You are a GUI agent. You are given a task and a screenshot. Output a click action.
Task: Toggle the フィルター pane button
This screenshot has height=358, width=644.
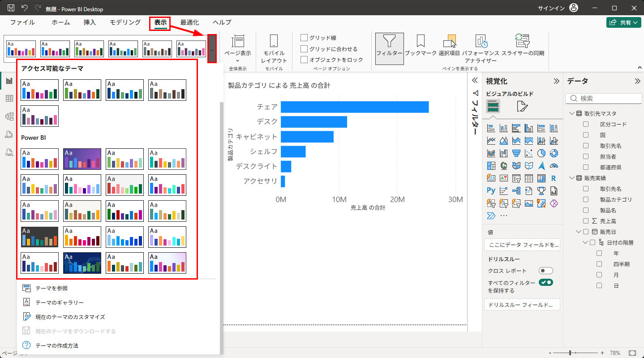pos(390,49)
